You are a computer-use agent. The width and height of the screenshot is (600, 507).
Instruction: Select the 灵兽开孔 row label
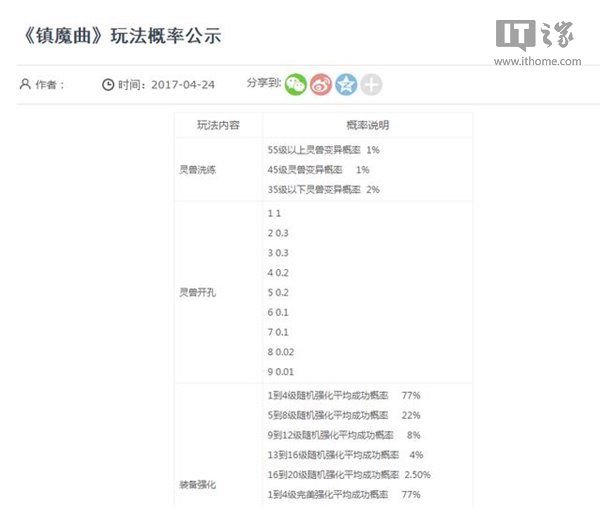point(195,293)
